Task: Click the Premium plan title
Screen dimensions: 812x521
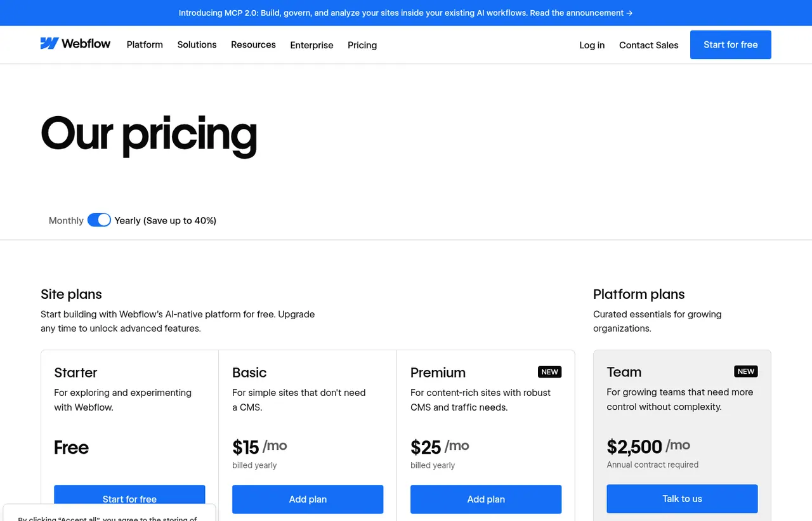Action: 438,373
